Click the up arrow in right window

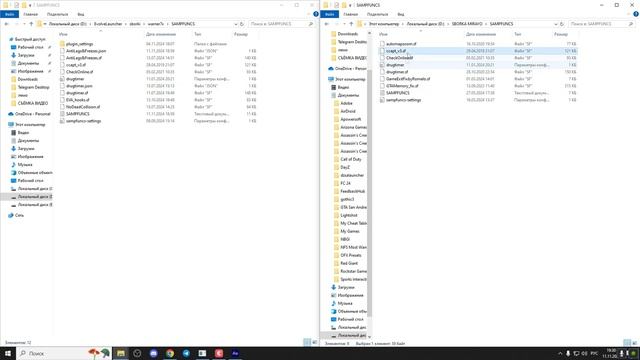351,24
